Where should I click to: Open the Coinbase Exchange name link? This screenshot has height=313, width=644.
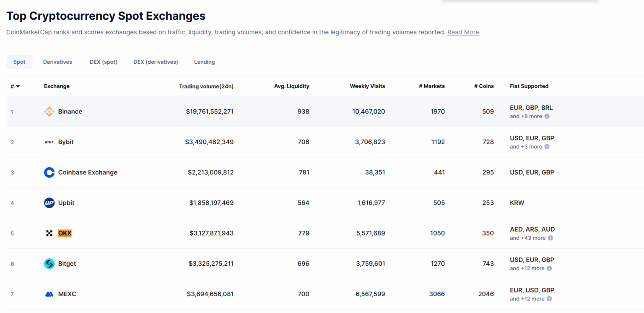pos(88,172)
